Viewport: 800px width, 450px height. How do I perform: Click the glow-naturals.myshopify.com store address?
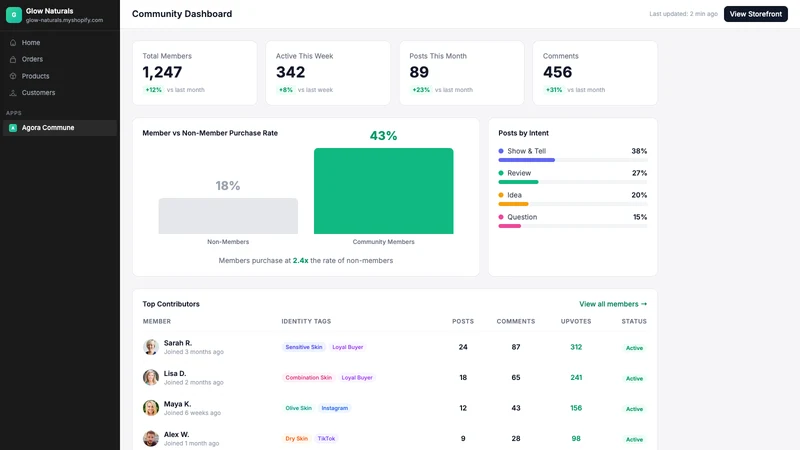tap(64, 20)
